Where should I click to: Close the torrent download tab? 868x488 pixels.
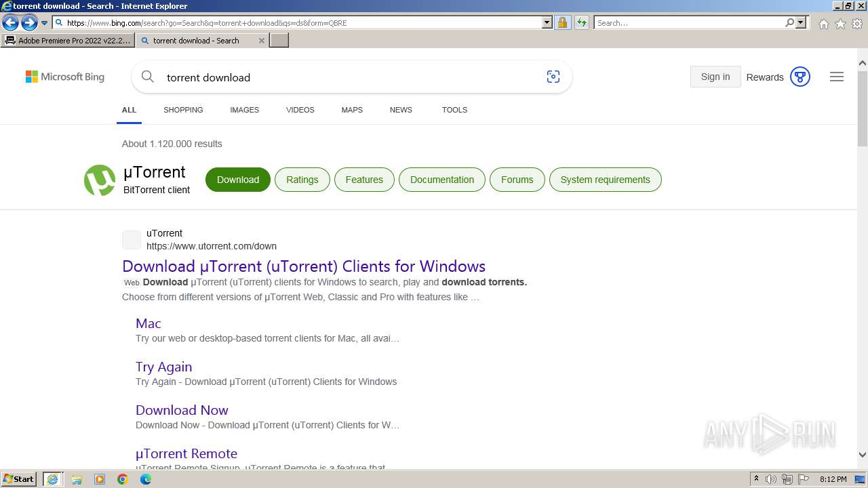click(262, 41)
